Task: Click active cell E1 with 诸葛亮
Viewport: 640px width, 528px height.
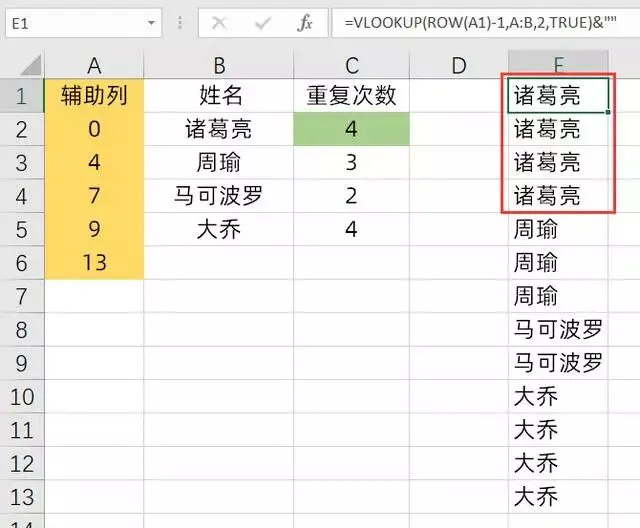Action: coord(558,95)
